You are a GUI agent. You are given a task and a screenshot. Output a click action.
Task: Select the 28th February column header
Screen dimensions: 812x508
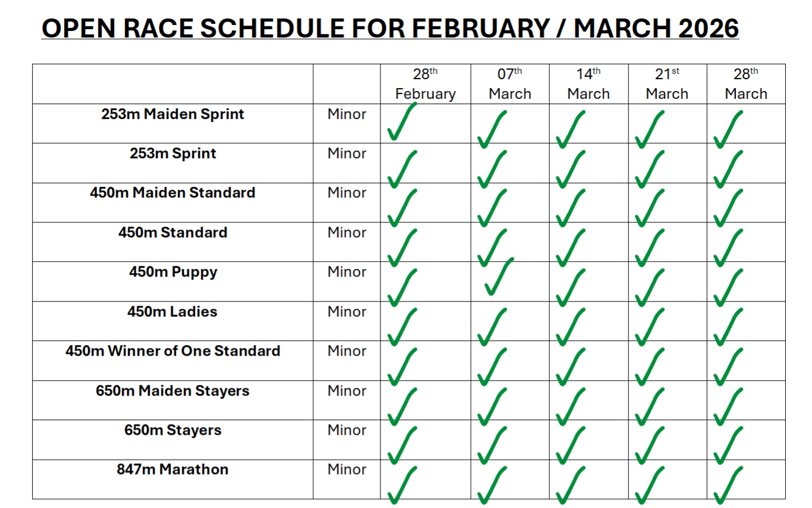[x=425, y=84]
